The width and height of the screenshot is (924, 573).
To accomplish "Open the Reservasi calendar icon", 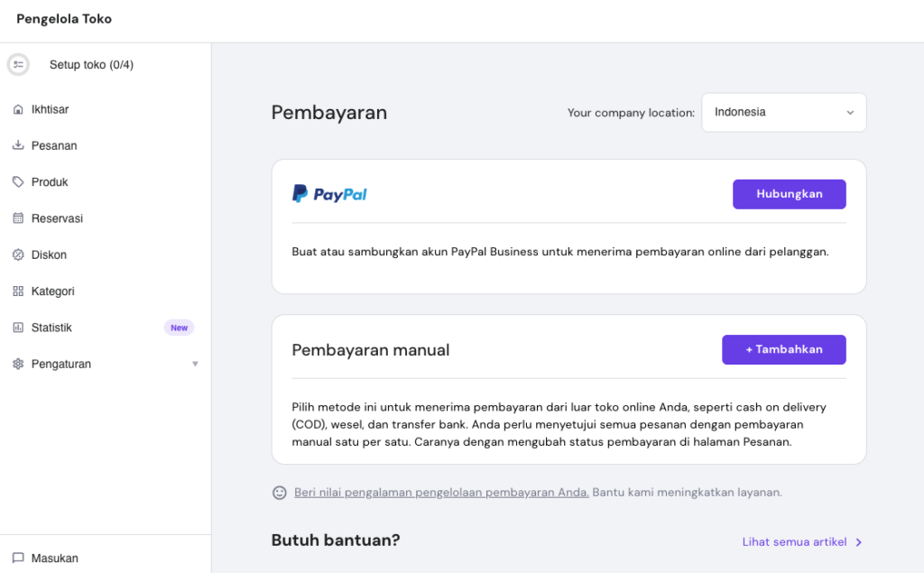I will click(x=17, y=218).
